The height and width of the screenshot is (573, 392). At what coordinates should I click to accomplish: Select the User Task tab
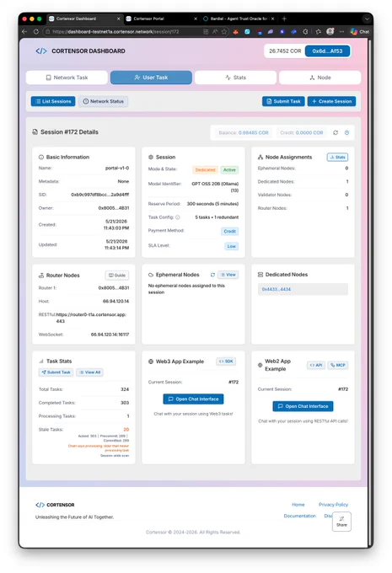151,78
